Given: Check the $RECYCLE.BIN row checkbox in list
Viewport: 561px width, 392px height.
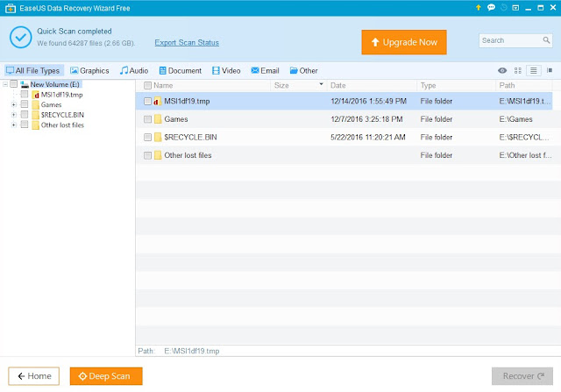Looking at the screenshot, I should click(x=147, y=137).
